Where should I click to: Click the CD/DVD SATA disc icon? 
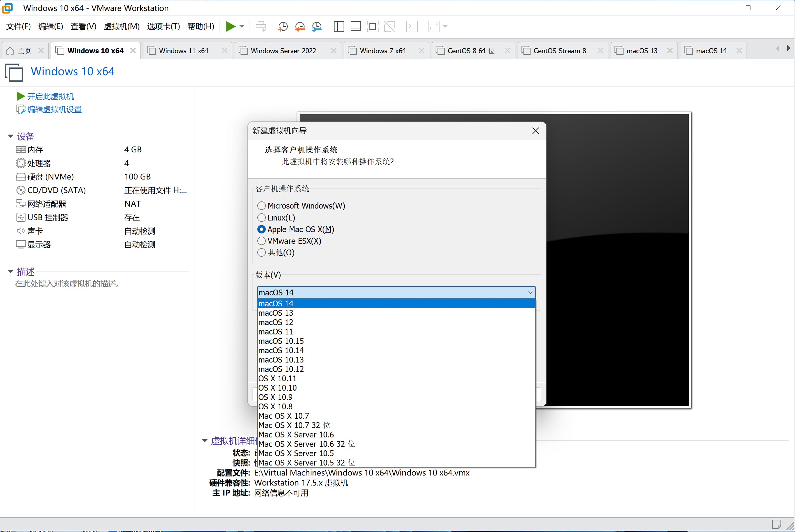click(21, 190)
